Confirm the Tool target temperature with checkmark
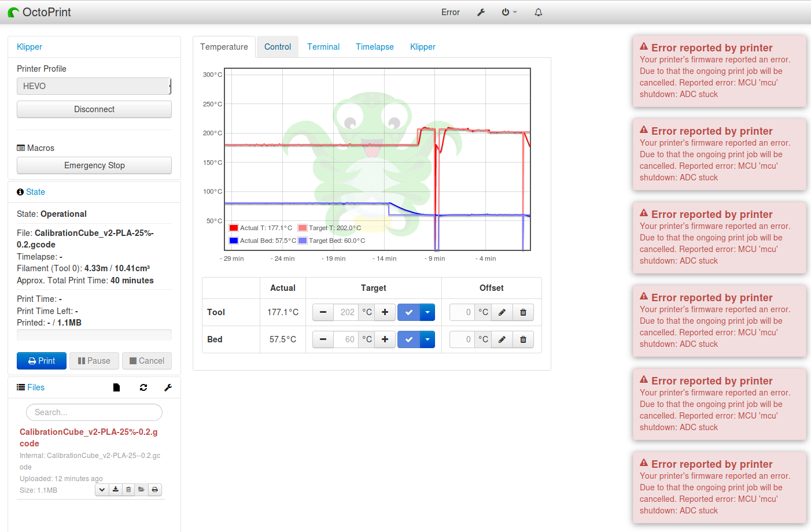811x532 pixels. pyautogui.click(x=408, y=312)
